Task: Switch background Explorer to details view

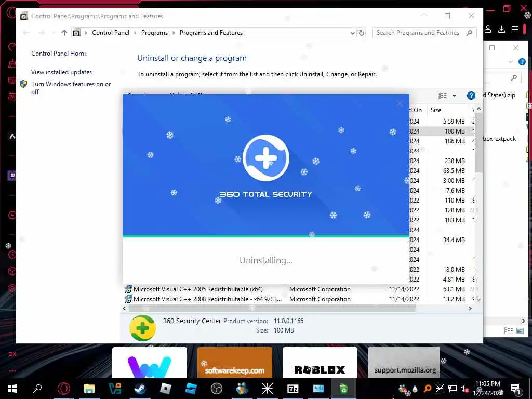Action: (508, 330)
